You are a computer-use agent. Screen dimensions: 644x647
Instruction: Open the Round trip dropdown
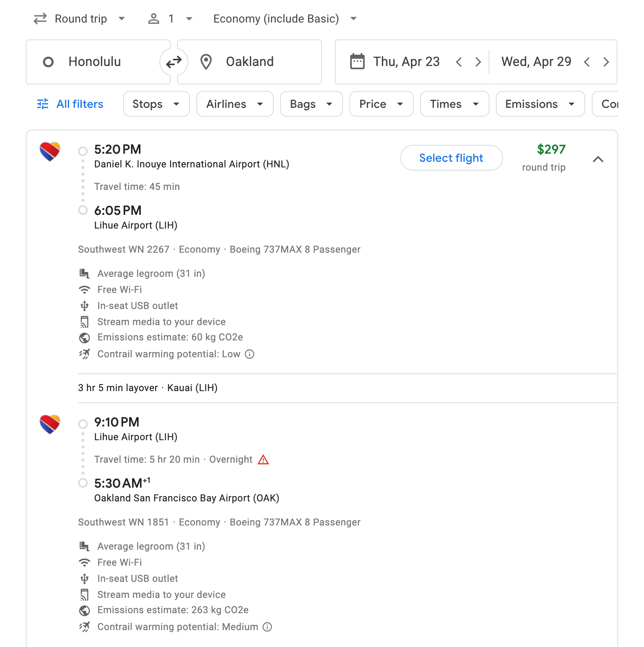point(80,18)
